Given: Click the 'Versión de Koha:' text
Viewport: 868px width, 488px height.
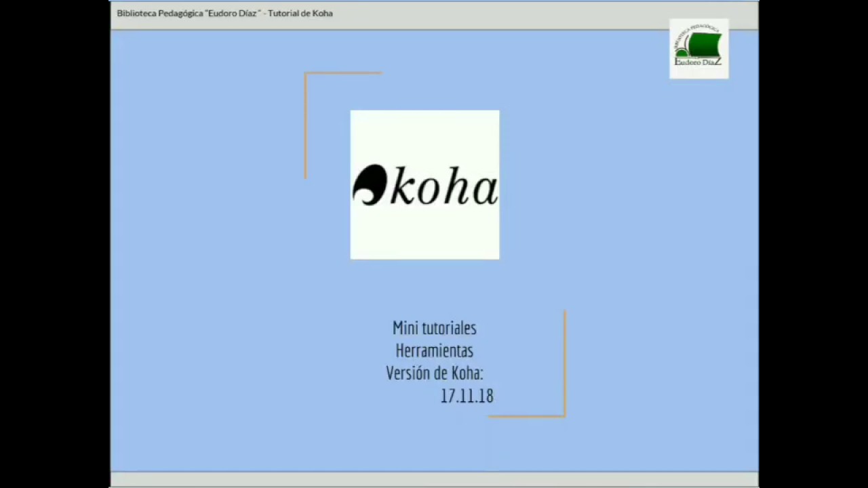Looking at the screenshot, I should pos(435,373).
